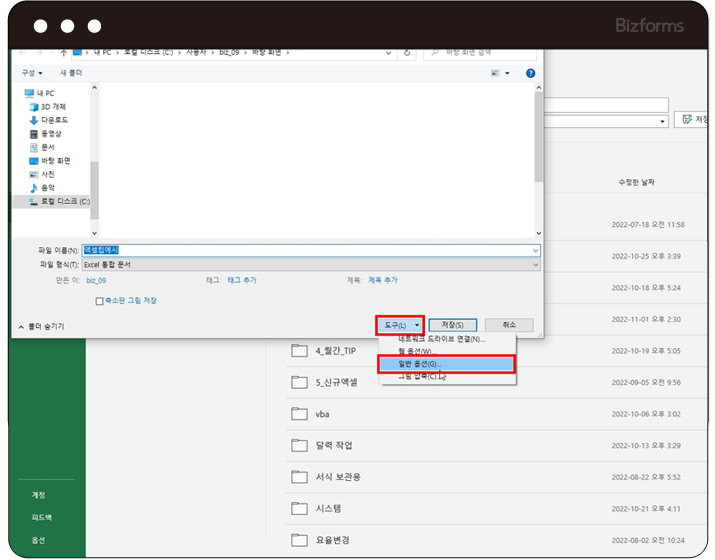The height and width of the screenshot is (560, 715).
Task: Select 바탕 화면 in the navigation tree
Action: 50,161
